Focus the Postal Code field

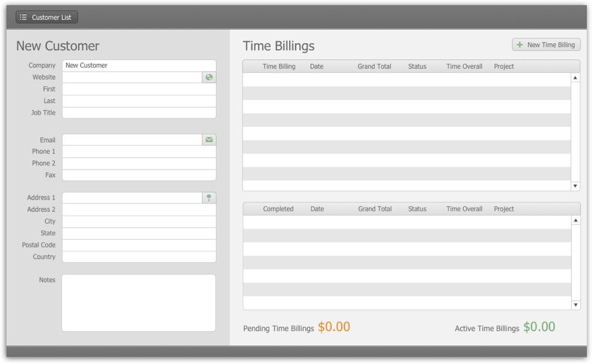tap(139, 245)
